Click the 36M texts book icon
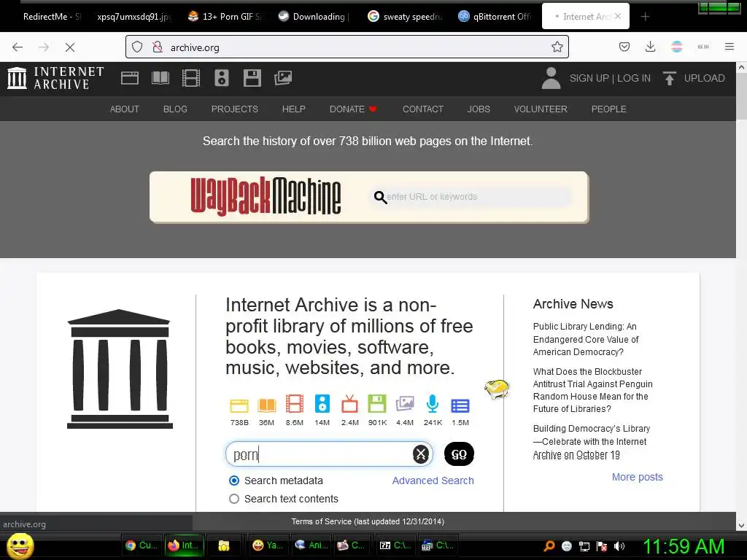747x560 pixels. (x=267, y=405)
